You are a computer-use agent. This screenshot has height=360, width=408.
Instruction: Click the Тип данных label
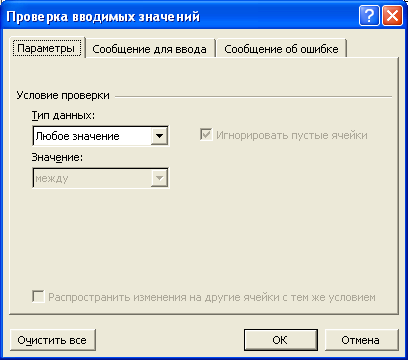click(63, 116)
